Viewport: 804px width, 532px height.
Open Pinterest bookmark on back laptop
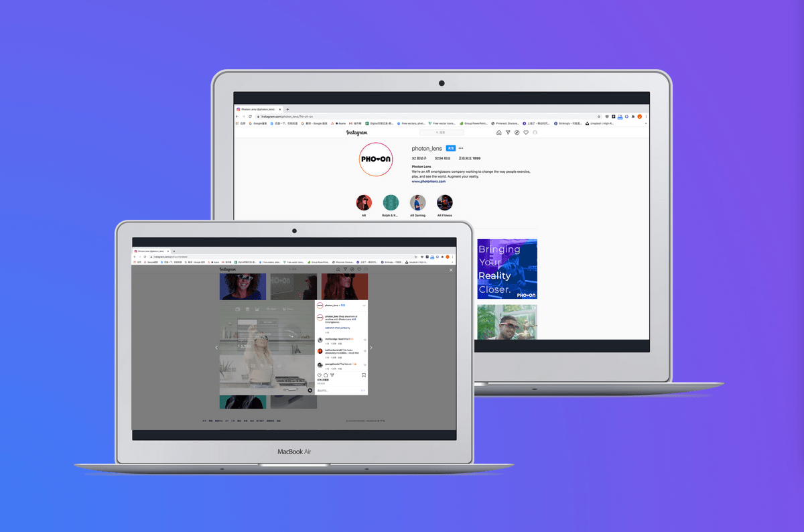tap(507, 123)
